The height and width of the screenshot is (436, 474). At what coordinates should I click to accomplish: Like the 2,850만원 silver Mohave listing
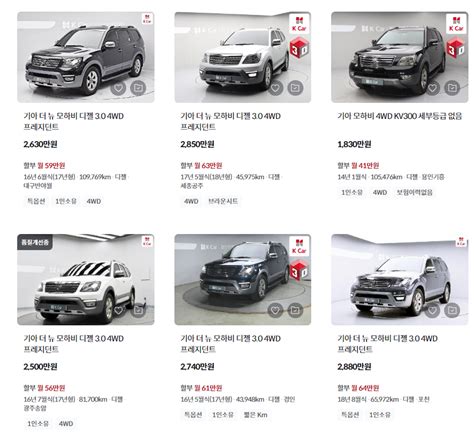275,88
